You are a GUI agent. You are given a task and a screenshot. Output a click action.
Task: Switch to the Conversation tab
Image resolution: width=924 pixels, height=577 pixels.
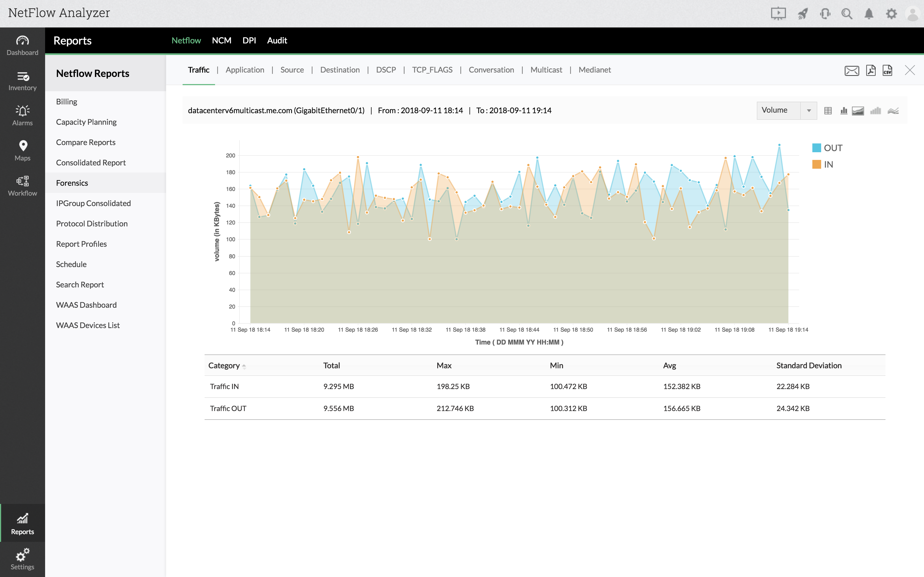[x=491, y=70]
